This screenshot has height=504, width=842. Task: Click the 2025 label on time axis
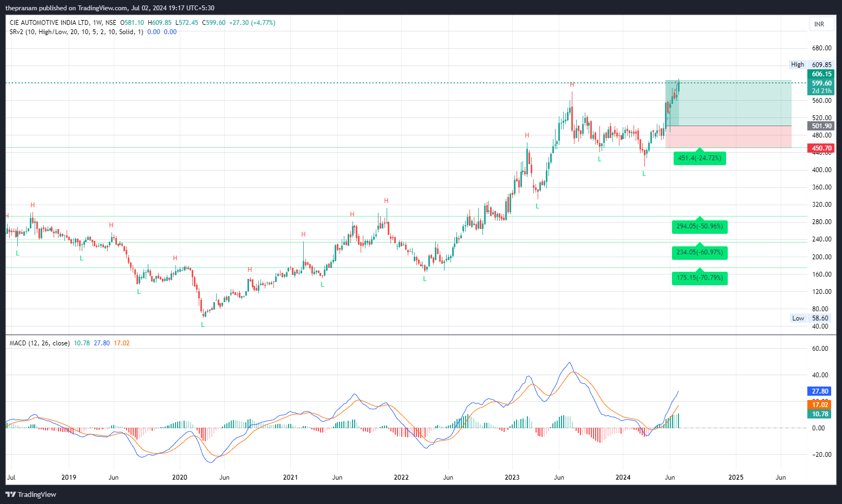click(736, 477)
